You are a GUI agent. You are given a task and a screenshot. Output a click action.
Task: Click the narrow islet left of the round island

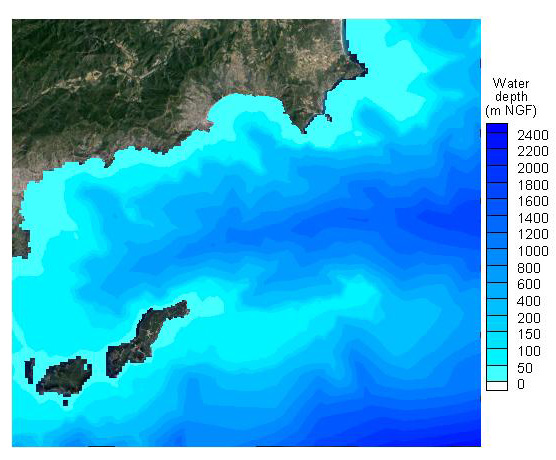pyautogui.click(x=30, y=371)
